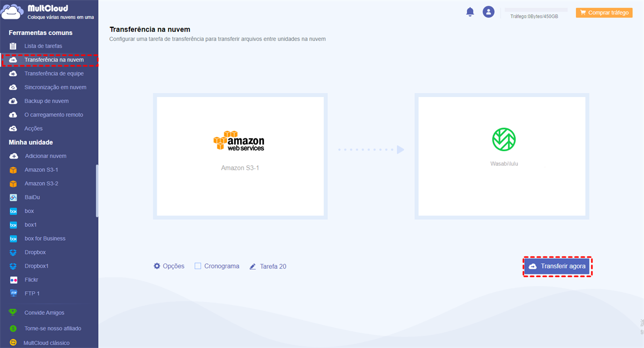
Task: Open Flickr drive label
Action: pyautogui.click(x=31, y=280)
